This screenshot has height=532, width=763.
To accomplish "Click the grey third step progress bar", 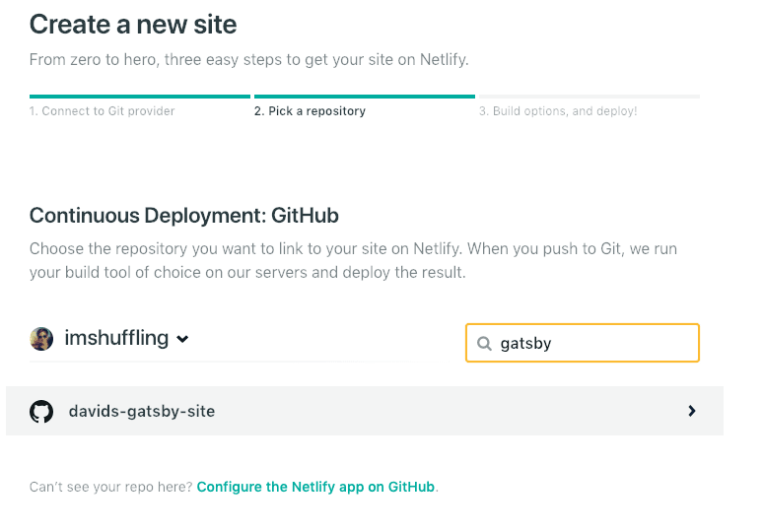I will 590,97.
